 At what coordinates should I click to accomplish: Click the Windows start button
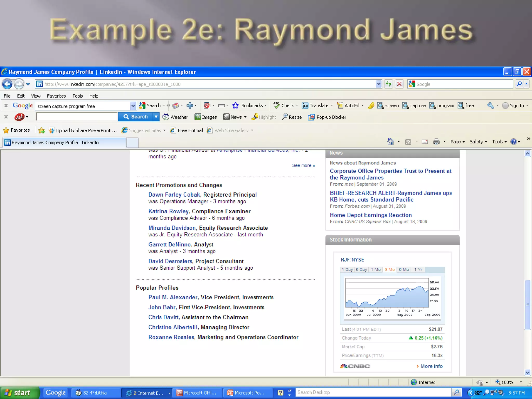[x=20, y=393]
